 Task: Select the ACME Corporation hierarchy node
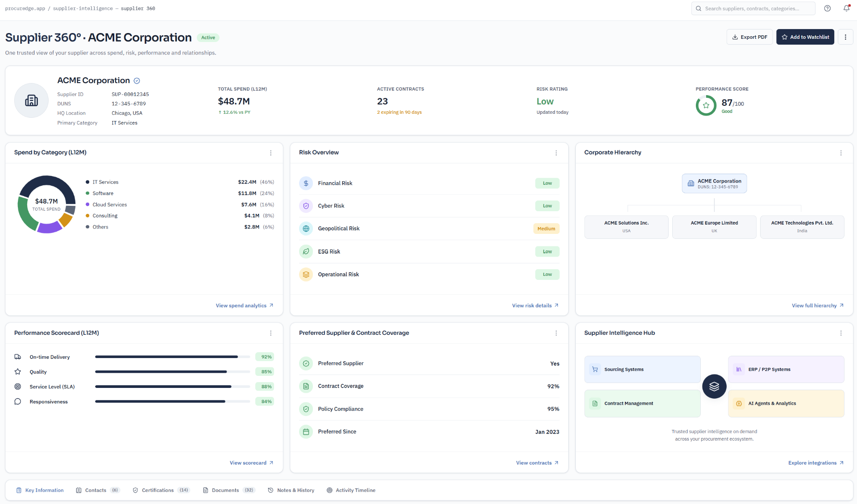pos(714,183)
